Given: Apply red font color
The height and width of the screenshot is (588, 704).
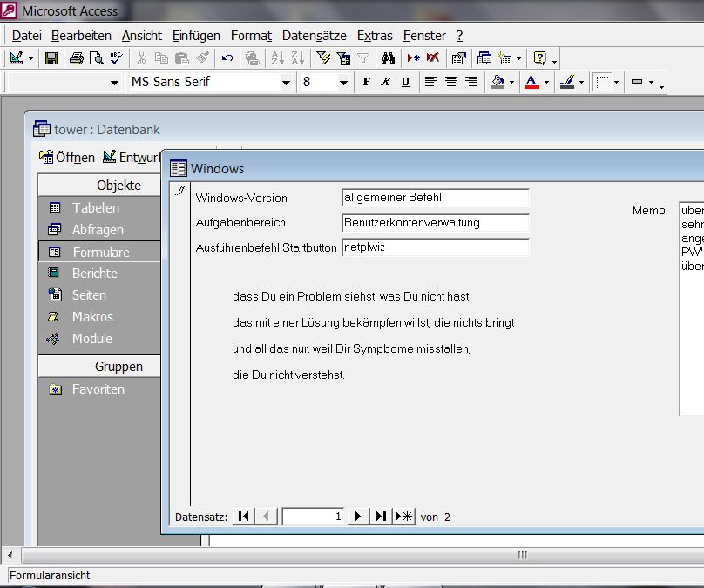Looking at the screenshot, I should coord(531,82).
